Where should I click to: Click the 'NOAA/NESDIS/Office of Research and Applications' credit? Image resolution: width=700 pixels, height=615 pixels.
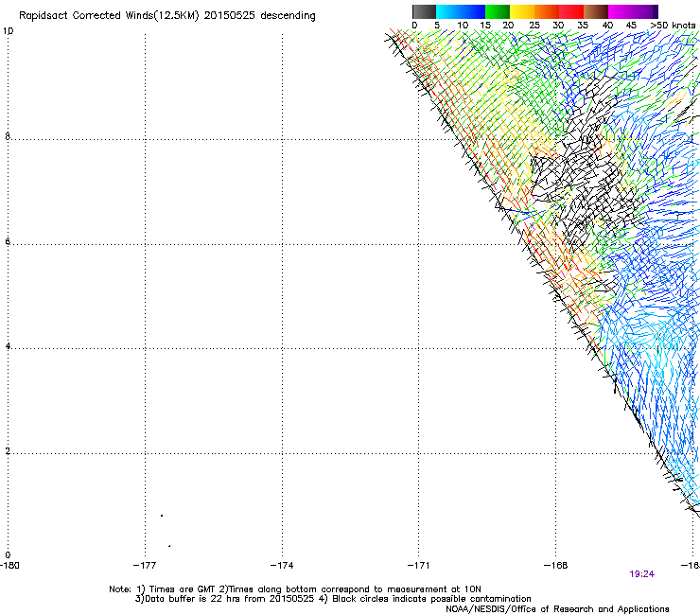point(557,609)
